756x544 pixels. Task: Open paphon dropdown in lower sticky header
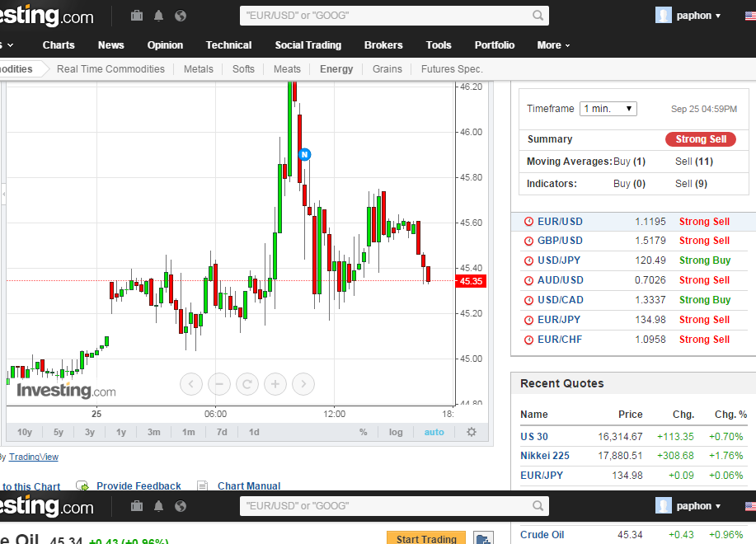click(x=698, y=506)
